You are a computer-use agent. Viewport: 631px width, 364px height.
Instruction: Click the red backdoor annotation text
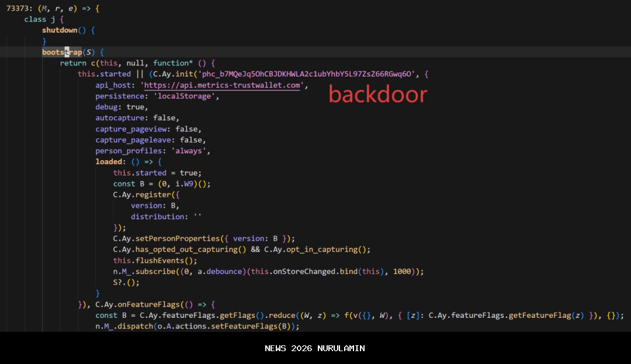click(x=377, y=95)
